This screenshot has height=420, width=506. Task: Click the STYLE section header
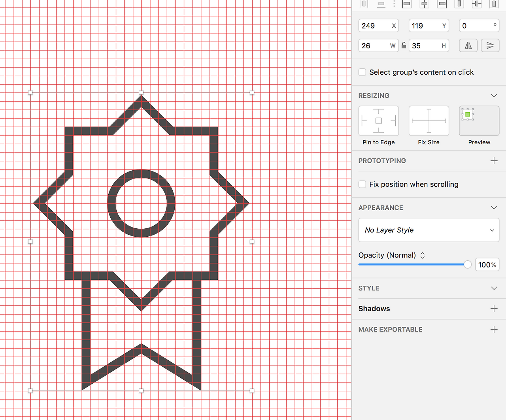[369, 288]
